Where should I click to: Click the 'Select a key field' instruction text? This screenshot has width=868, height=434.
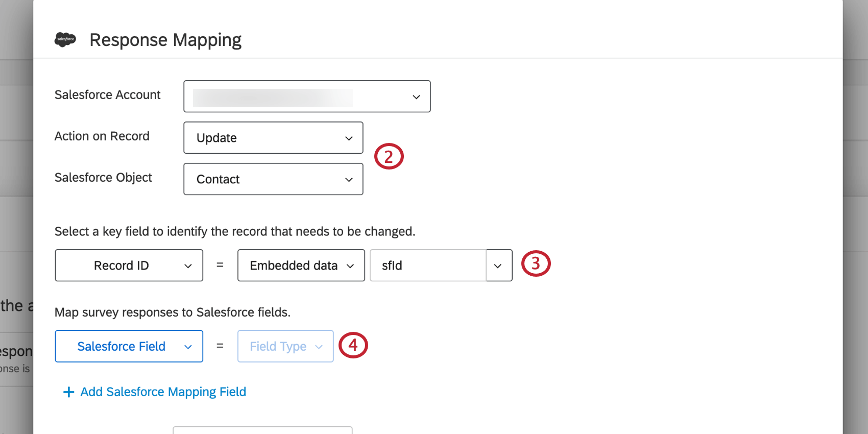tap(235, 232)
